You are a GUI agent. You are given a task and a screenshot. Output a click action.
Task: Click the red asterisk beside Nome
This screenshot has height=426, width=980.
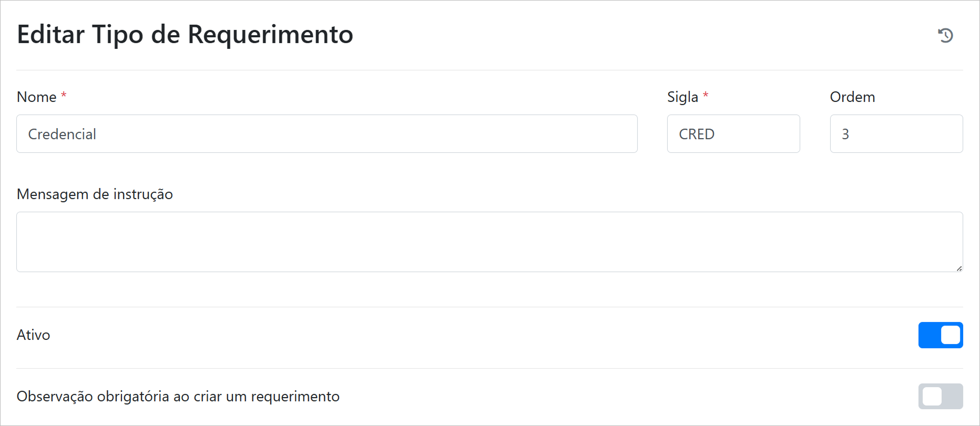point(64,96)
